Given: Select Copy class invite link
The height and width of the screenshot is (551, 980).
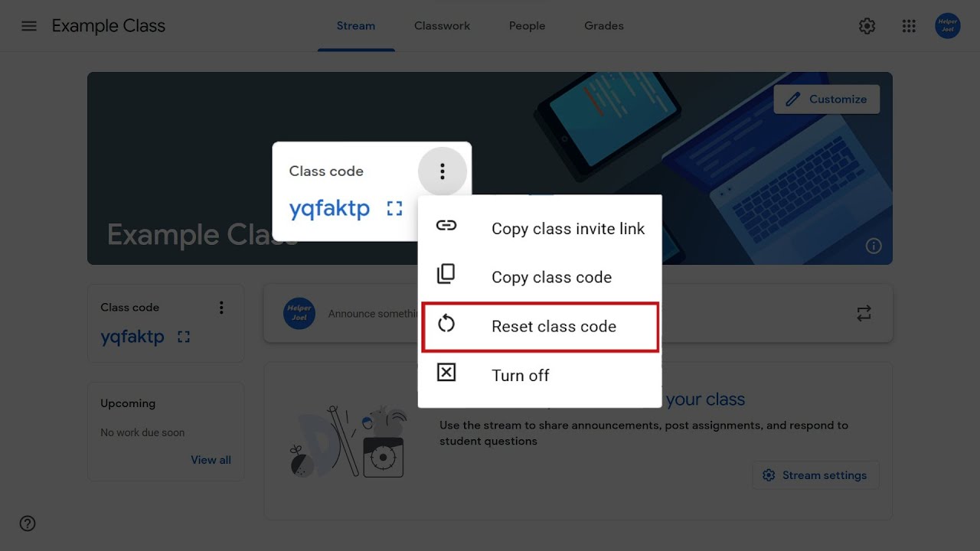Looking at the screenshot, I should 540,228.
